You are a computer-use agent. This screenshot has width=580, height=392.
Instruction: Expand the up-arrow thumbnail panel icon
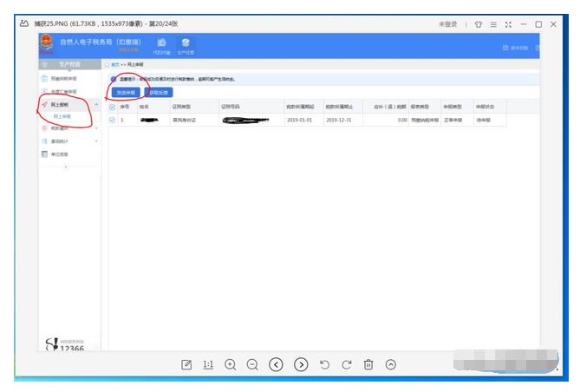click(391, 364)
